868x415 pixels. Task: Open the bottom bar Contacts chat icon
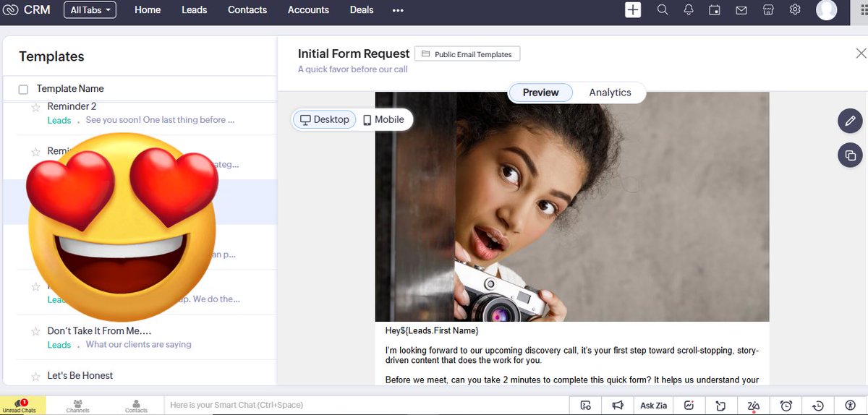(x=136, y=406)
